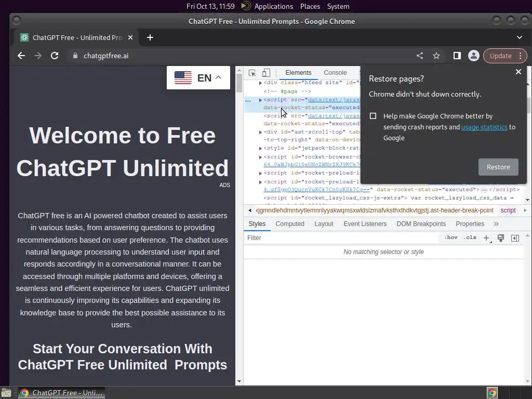Screen dimensions: 532x399
Task: Toggle the :hov element state button
Action: click(x=450, y=237)
